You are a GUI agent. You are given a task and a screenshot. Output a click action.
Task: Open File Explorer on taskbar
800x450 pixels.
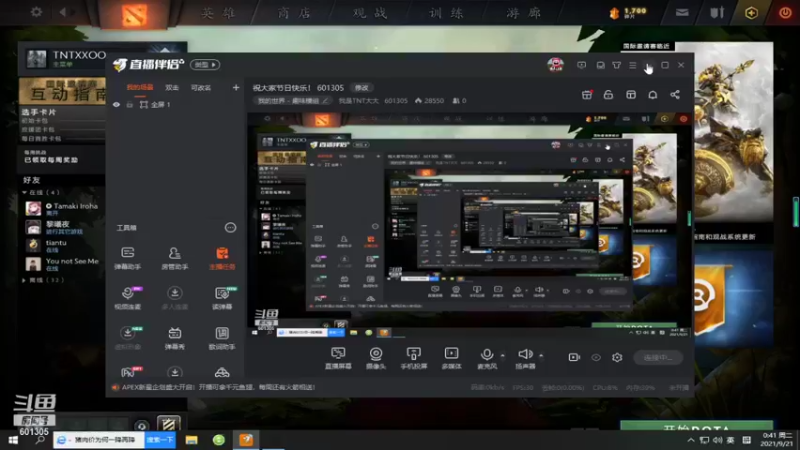pos(191,440)
